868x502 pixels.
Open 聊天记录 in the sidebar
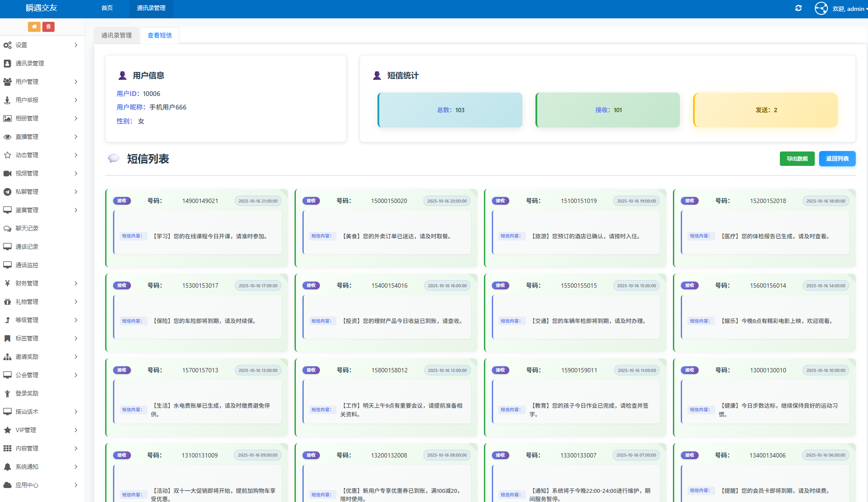coord(27,228)
